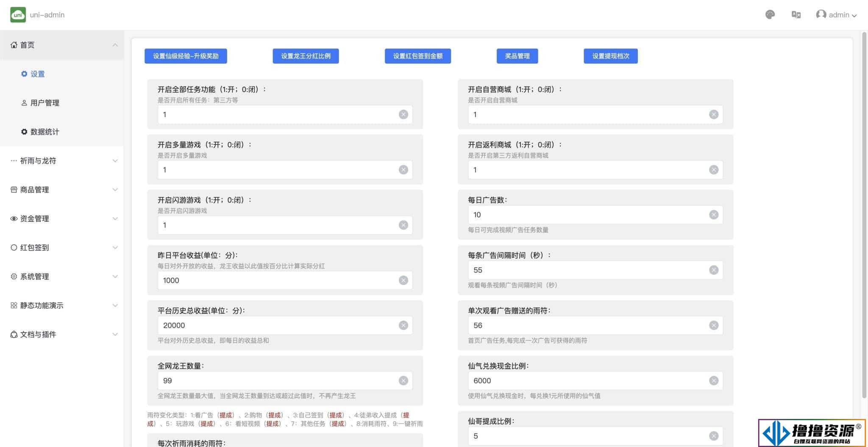The image size is (868, 447).
Task: Click the page vertical scrollbar
Action: tap(864, 215)
